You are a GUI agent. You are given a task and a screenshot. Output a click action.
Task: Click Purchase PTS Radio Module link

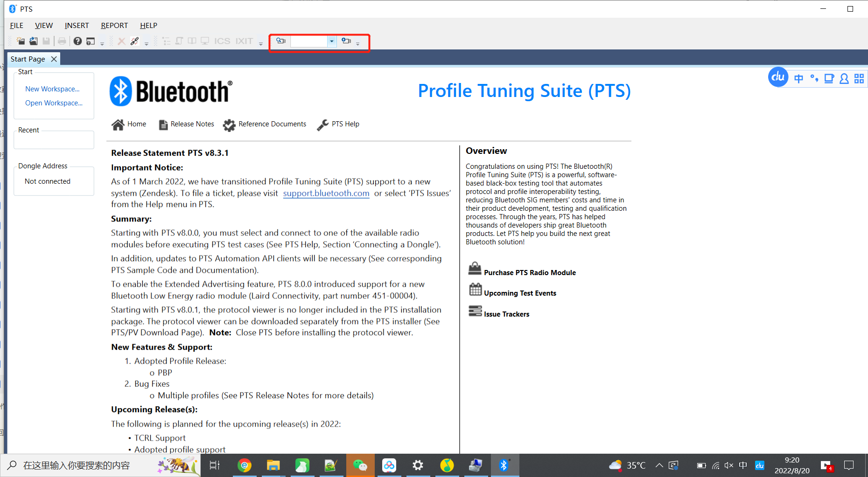(x=530, y=273)
